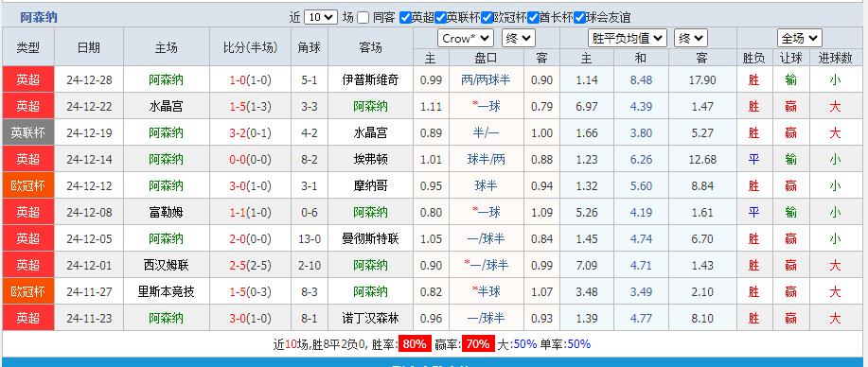Click the 欧冠杯 badge in 24-12-12 row
Screen dimensions: 868x367
(x=27, y=186)
